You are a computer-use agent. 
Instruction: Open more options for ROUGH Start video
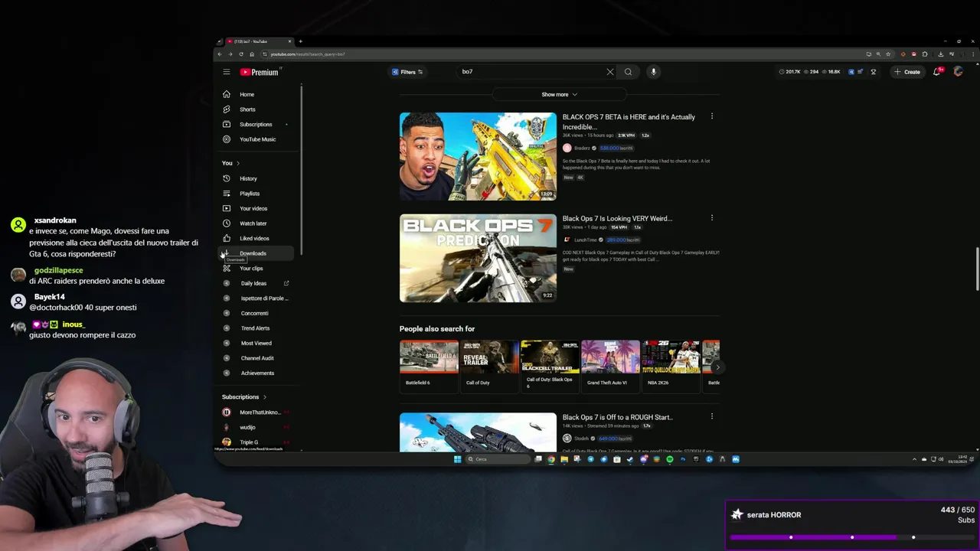tap(712, 416)
